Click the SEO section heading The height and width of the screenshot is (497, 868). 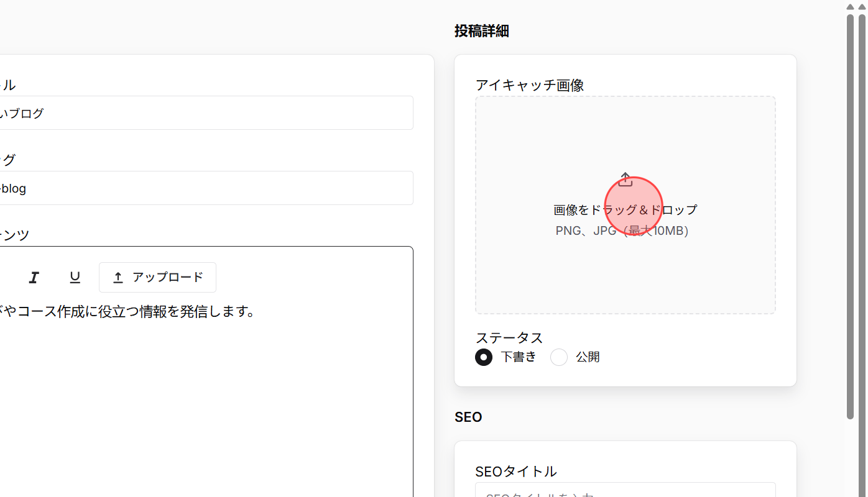coord(468,417)
